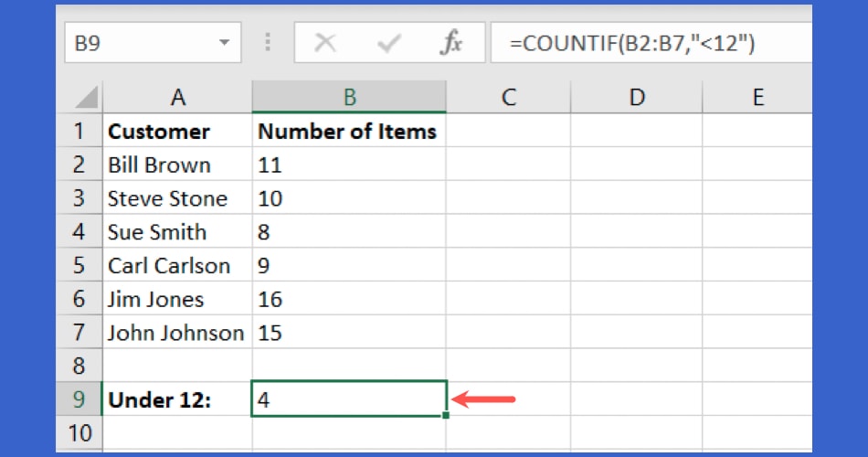Select the "Bill Brown" cell
Screen dimensions: 868x457
(177, 165)
